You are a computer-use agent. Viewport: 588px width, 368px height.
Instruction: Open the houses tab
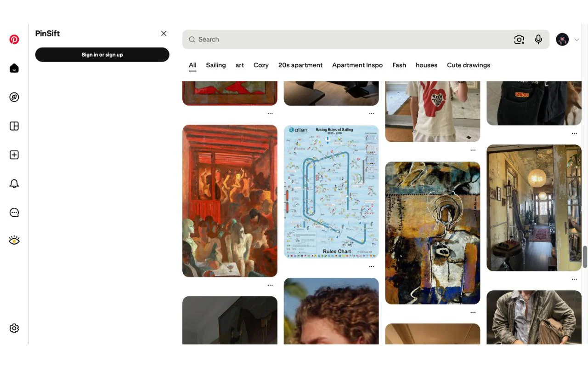426,65
